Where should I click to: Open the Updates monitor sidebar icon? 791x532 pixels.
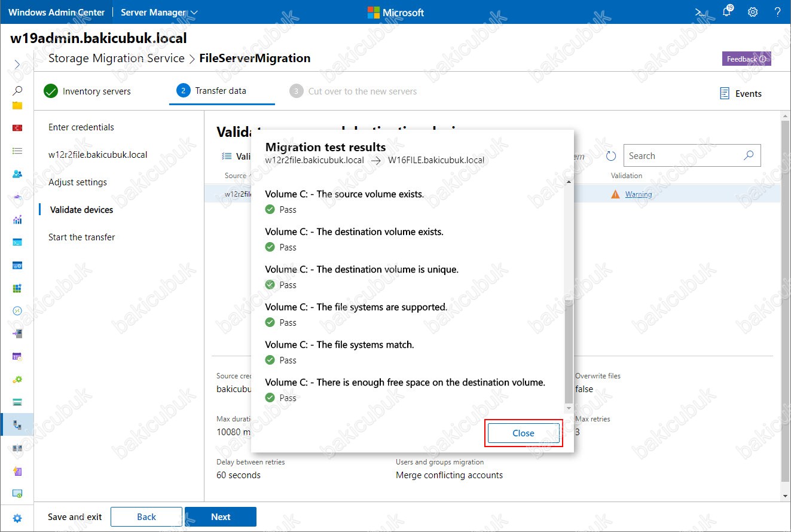point(17,494)
